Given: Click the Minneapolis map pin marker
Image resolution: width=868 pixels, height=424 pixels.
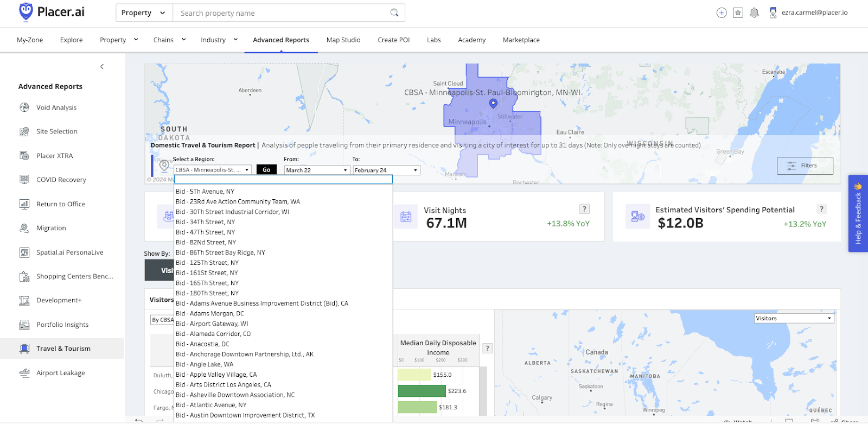Looking at the screenshot, I should (x=493, y=103).
